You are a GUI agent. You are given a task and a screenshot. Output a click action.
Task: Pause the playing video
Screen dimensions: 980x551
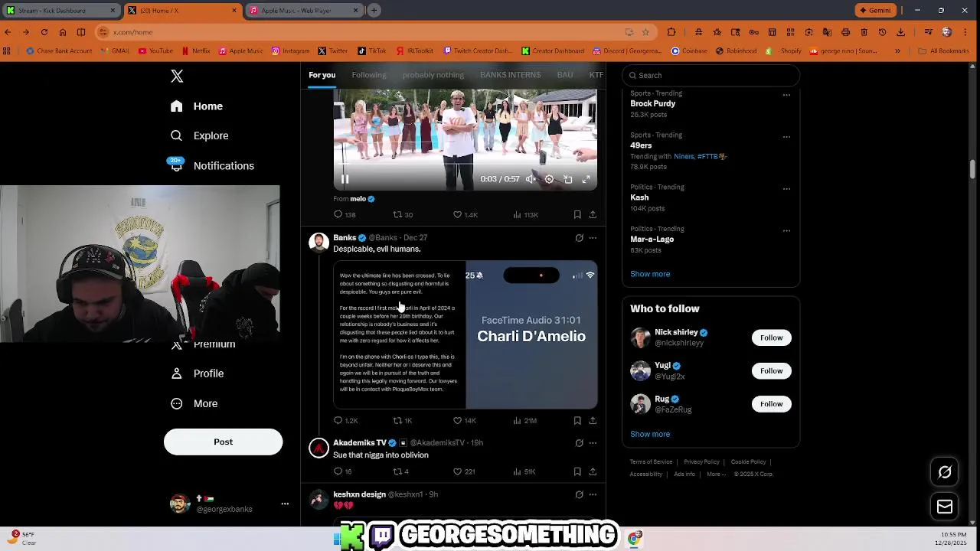(345, 179)
